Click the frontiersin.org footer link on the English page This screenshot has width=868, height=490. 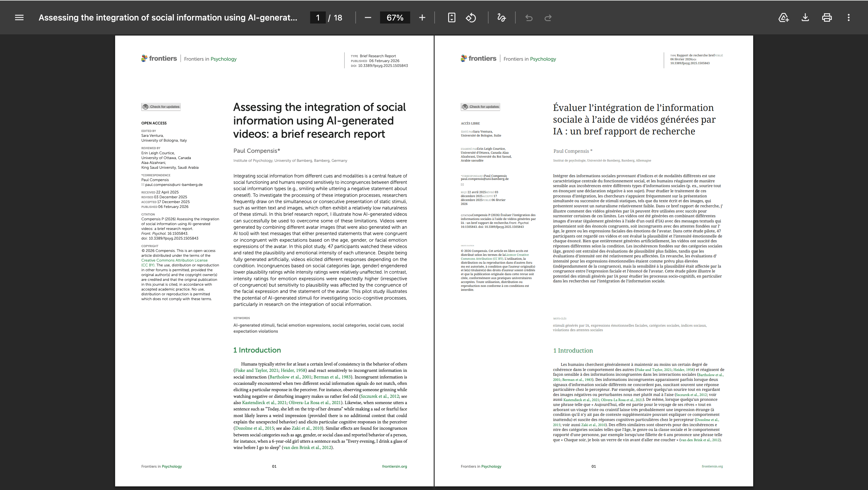(x=395, y=466)
